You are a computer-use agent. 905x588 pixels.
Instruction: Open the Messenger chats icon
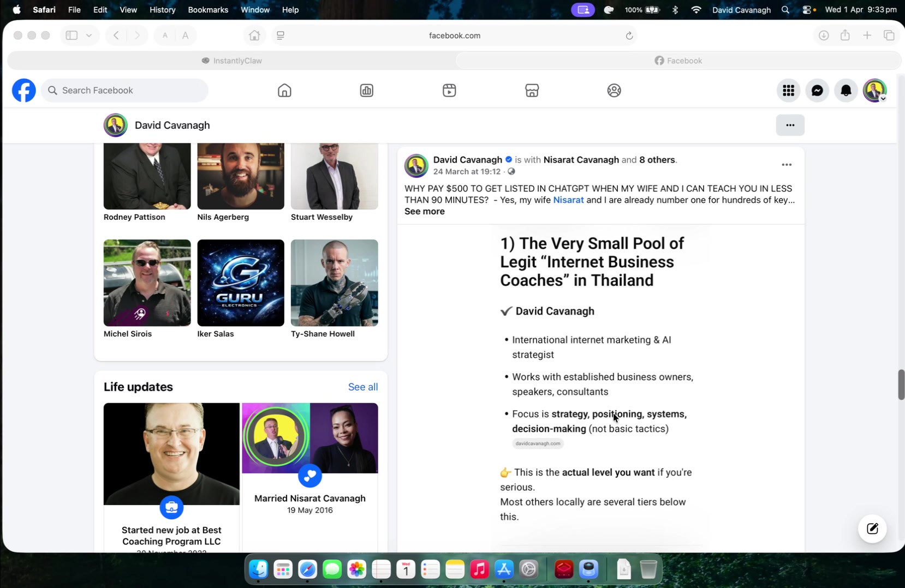click(817, 91)
